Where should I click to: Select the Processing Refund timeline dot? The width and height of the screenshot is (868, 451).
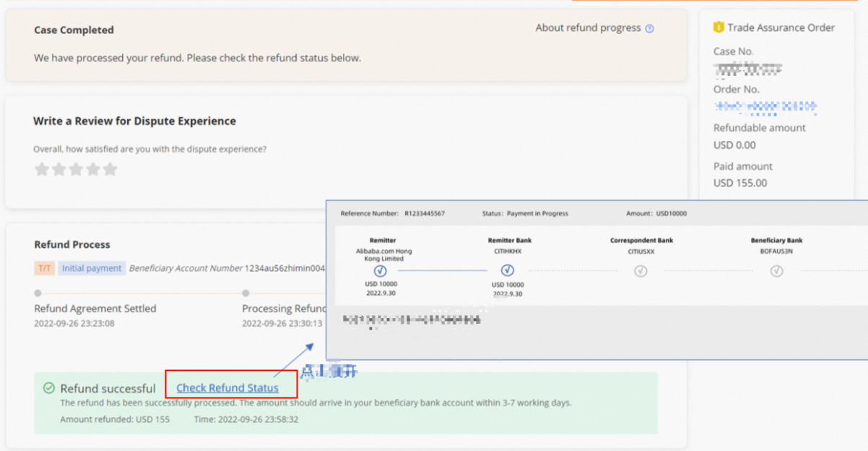coord(246,293)
